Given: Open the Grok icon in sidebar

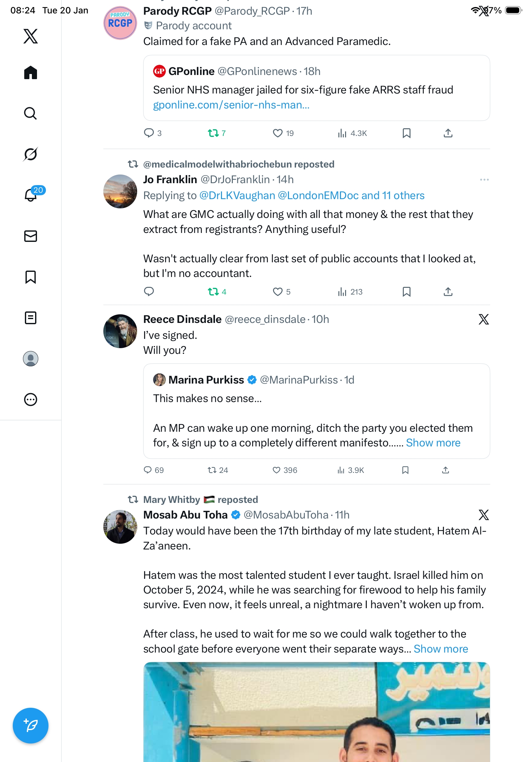Looking at the screenshot, I should (31, 154).
